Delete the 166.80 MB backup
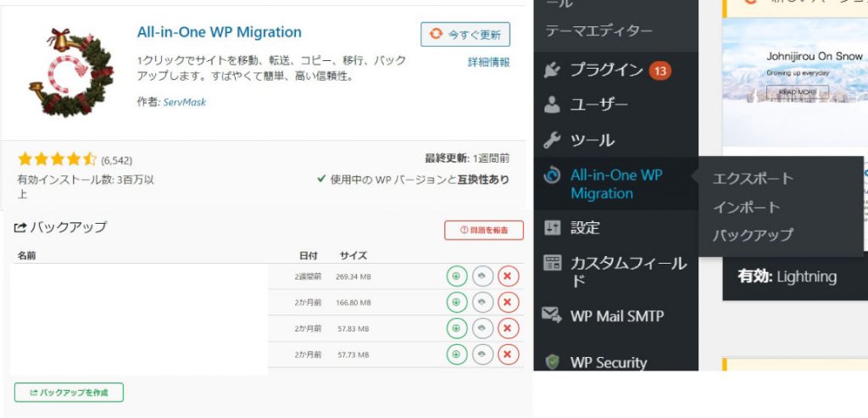This screenshot has width=868, height=418. tap(509, 303)
